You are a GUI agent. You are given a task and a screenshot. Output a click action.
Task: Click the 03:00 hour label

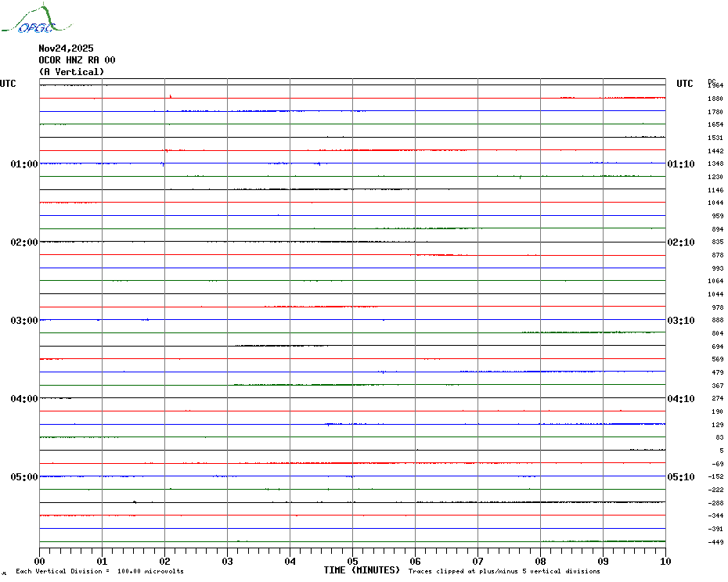click(24, 321)
